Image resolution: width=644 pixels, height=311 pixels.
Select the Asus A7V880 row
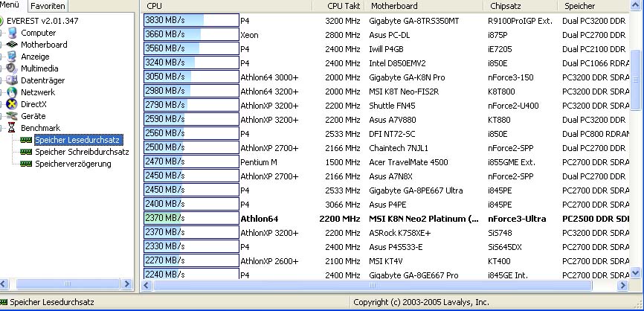(386, 120)
